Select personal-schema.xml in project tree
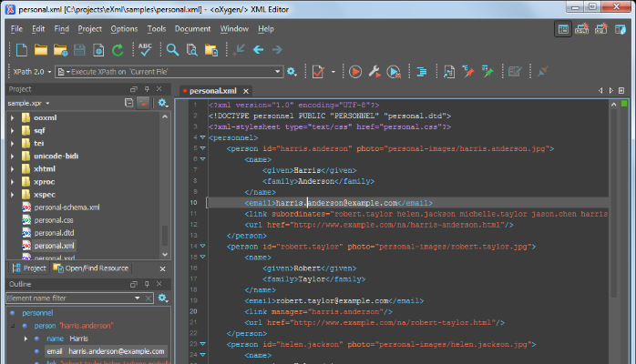This screenshot has height=364, width=636. coord(67,207)
